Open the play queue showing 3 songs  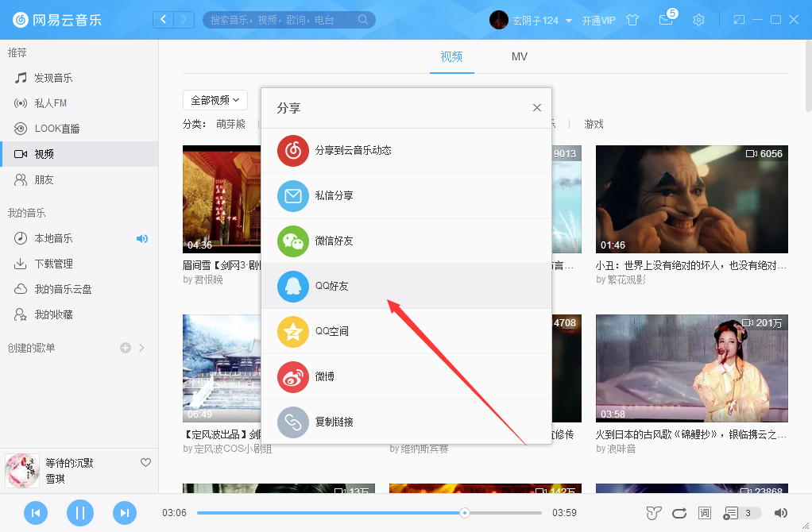(733, 513)
